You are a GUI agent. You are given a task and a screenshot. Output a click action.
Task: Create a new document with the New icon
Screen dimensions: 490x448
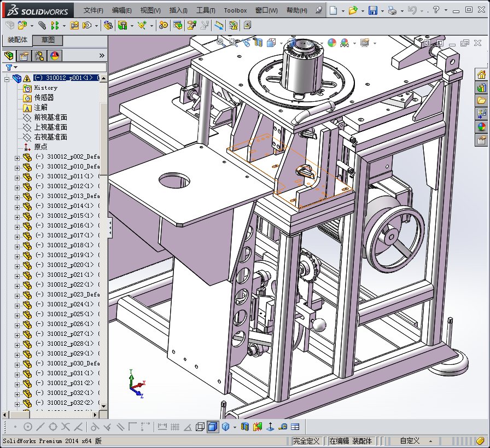(334, 10)
